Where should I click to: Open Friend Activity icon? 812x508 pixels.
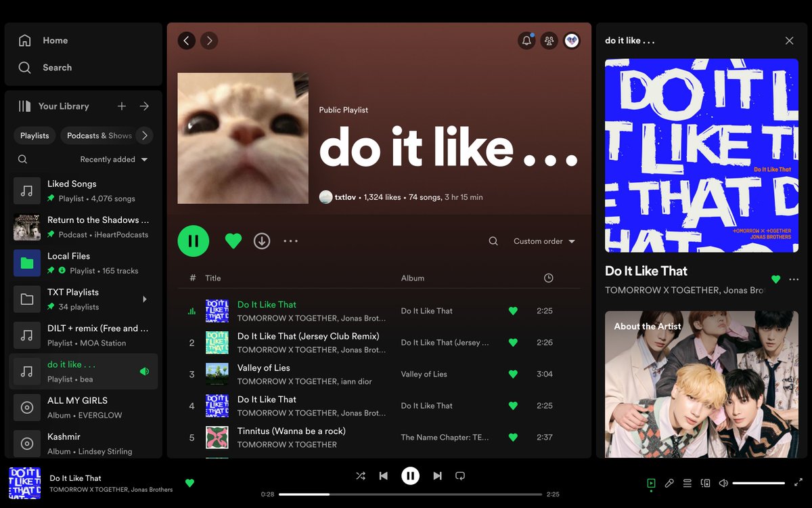(549, 41)
